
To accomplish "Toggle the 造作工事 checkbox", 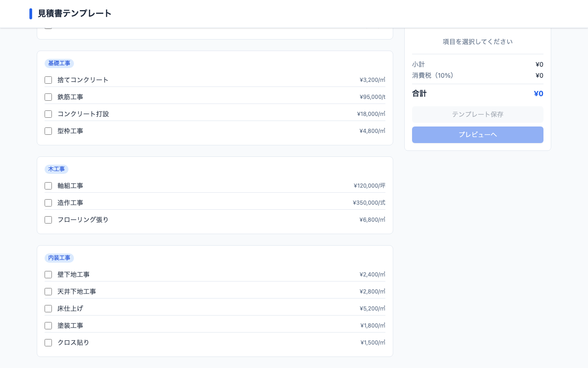I will coord(48,203).
